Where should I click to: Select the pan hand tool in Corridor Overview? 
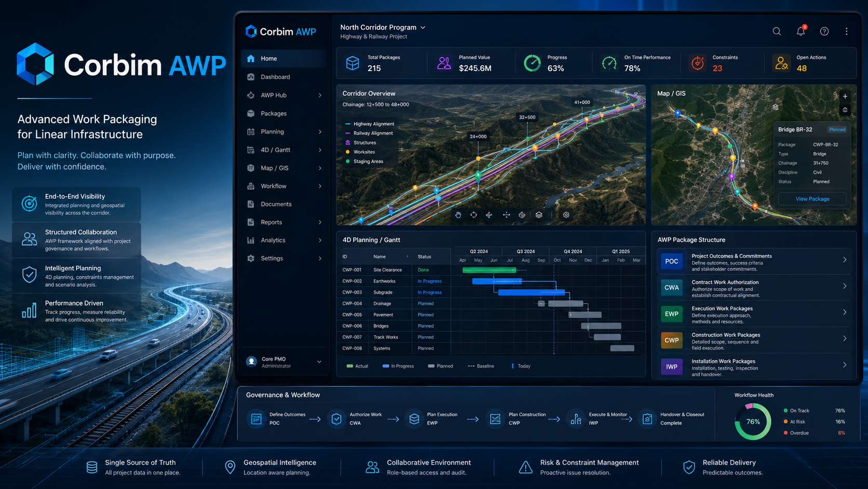pos(458,215)
